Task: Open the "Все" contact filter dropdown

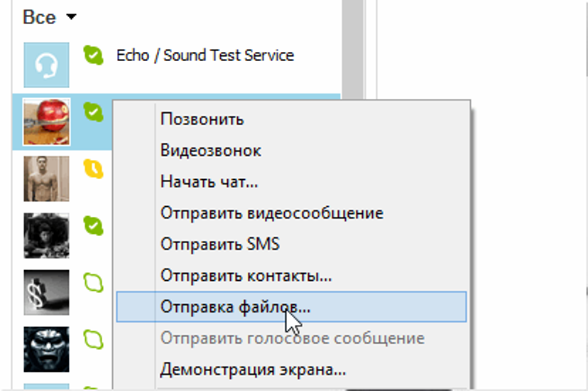Action: pos(48,17)
